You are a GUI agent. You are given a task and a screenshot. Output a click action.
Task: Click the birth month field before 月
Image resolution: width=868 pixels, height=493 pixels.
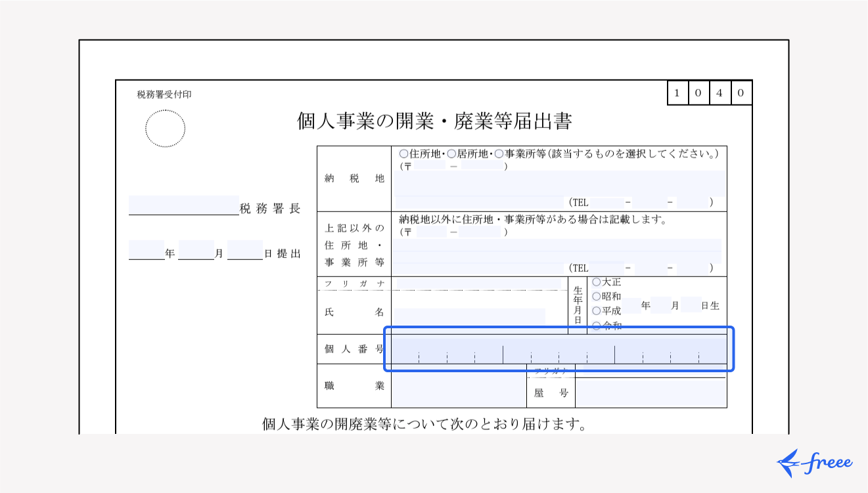[660, 305]
